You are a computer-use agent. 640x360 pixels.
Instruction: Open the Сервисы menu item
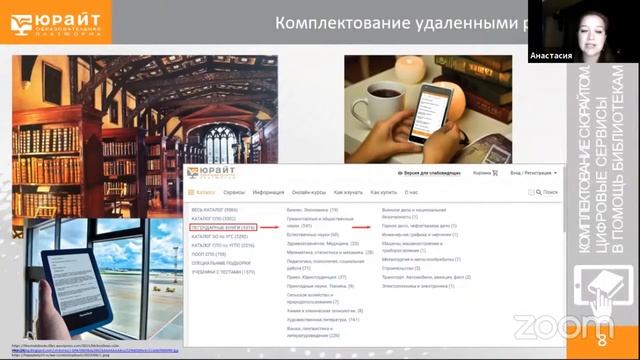(x=234, y=192)
